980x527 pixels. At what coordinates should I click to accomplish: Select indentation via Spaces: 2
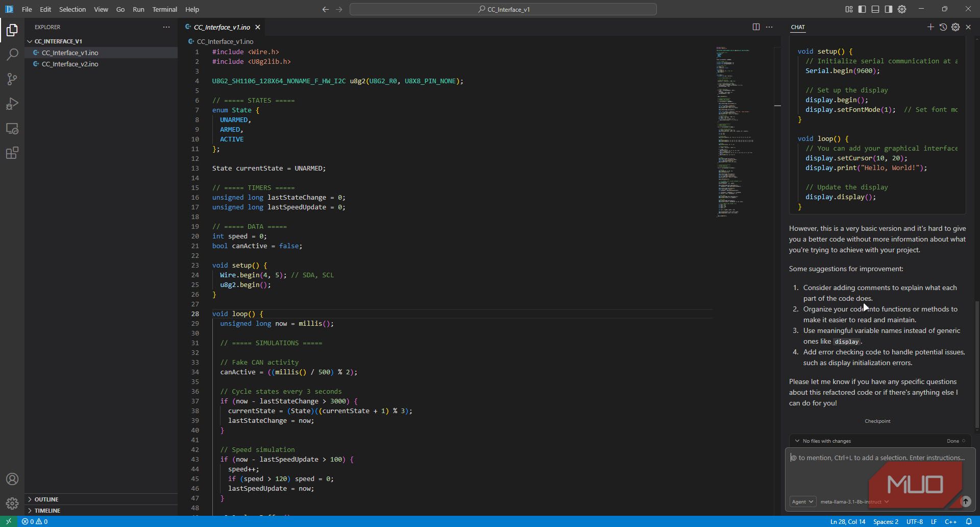(886, 521)
